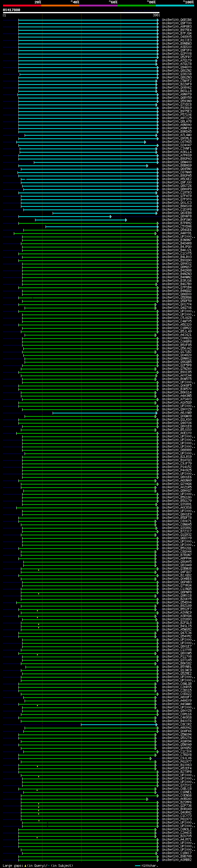The image size is (197, 868).
Task: Open the UniRef100_C3VNF1 hit label
Action: point(176,149)
